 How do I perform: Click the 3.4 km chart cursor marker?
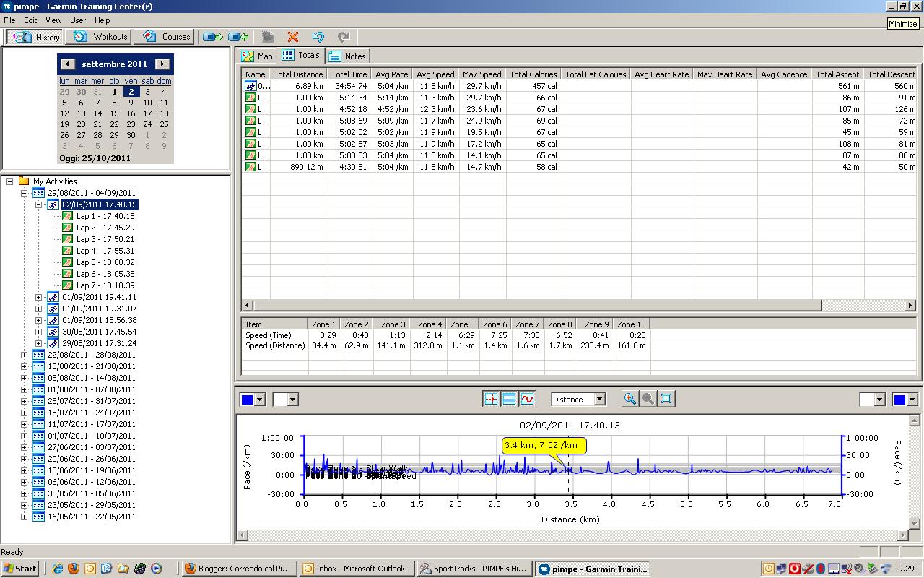[x=569, y=470]
